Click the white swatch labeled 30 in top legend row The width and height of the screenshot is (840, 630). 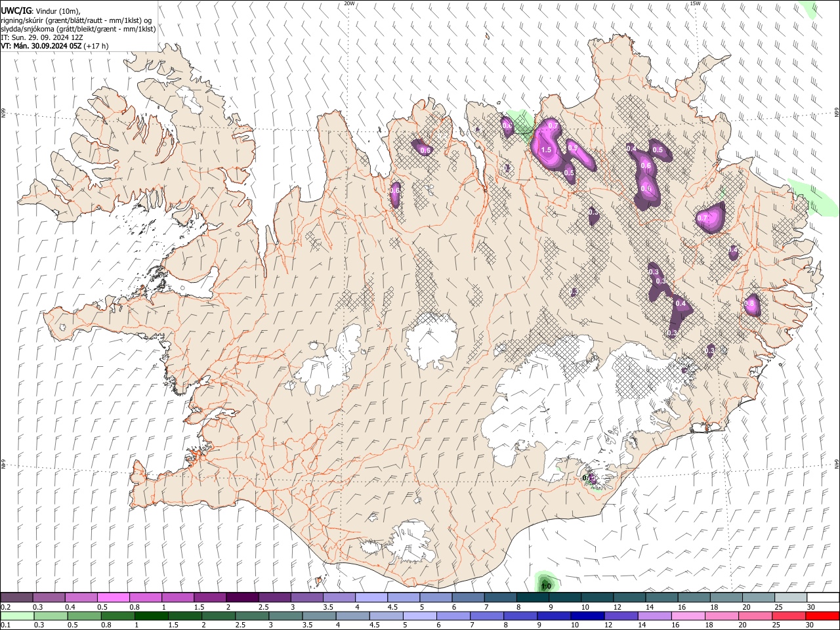[x=822, y=598]
